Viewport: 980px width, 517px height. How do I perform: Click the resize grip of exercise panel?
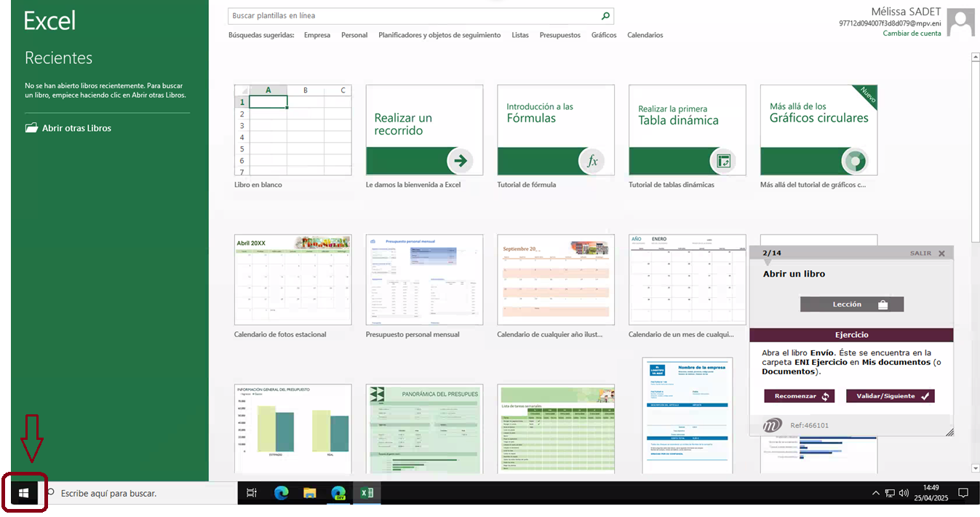949,432
